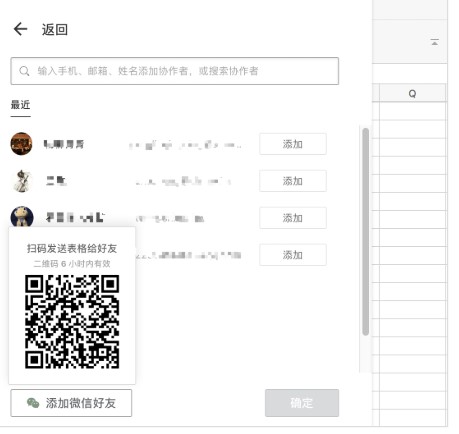
Task: Click the back arrow icon
Action: (20, 29)
